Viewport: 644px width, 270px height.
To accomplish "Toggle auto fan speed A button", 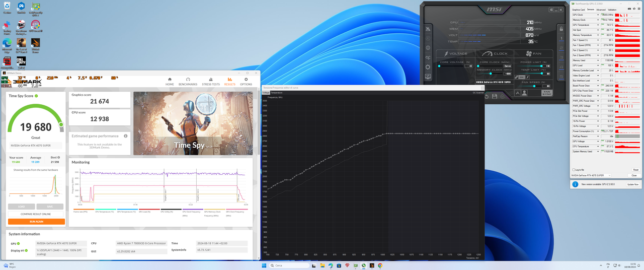I will pos(517,93).
